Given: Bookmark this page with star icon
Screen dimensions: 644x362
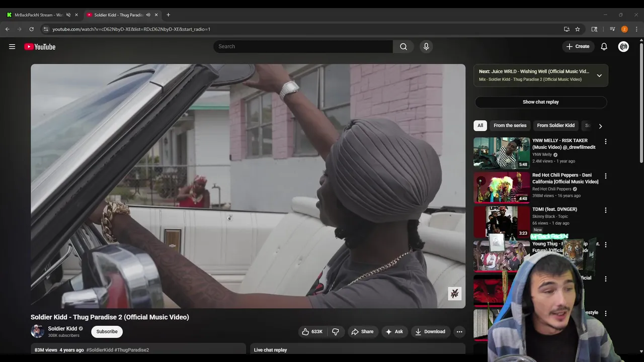Looking at the screenshot, I should 578,29.
